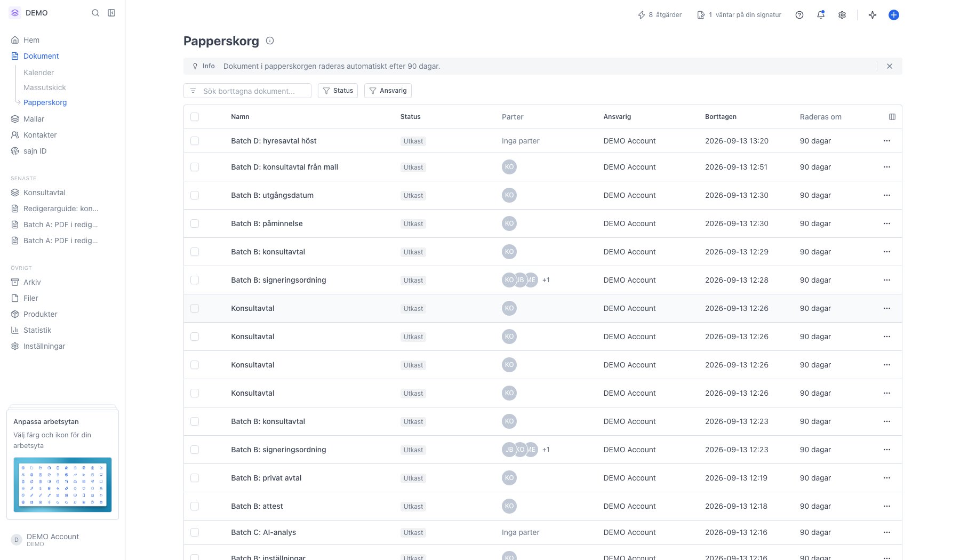Open Kontakter in the sidebar
The image size is (960, 560).
point(34,135)
